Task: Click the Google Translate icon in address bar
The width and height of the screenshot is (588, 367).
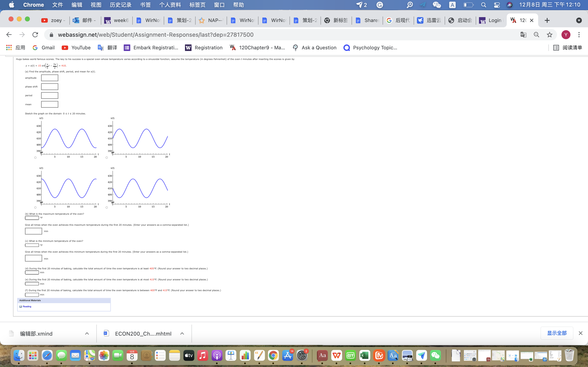Action: tap(523, 35)
